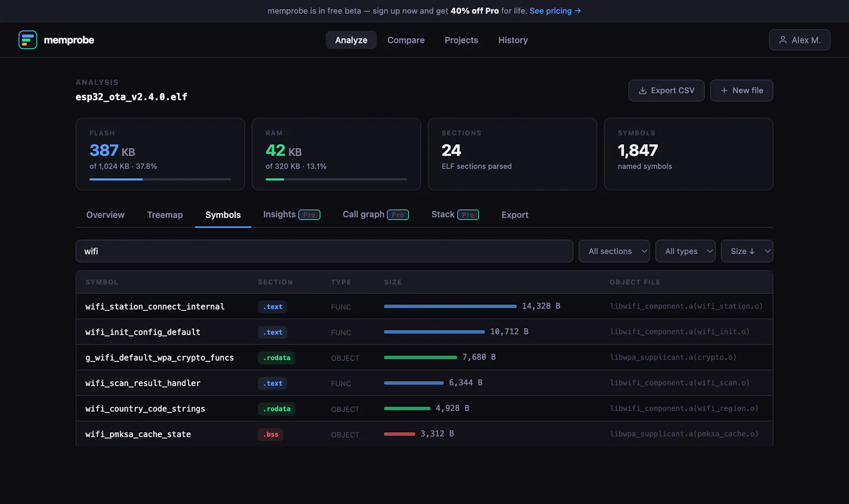Image resolution: width=849 pixels, height=504 pixels.
Task: Open the All sections dropdown
Action: click(x=614, y=251)
